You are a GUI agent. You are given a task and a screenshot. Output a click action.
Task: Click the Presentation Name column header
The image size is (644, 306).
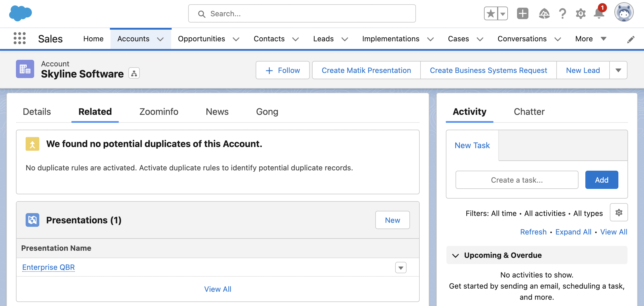point(56,248)
